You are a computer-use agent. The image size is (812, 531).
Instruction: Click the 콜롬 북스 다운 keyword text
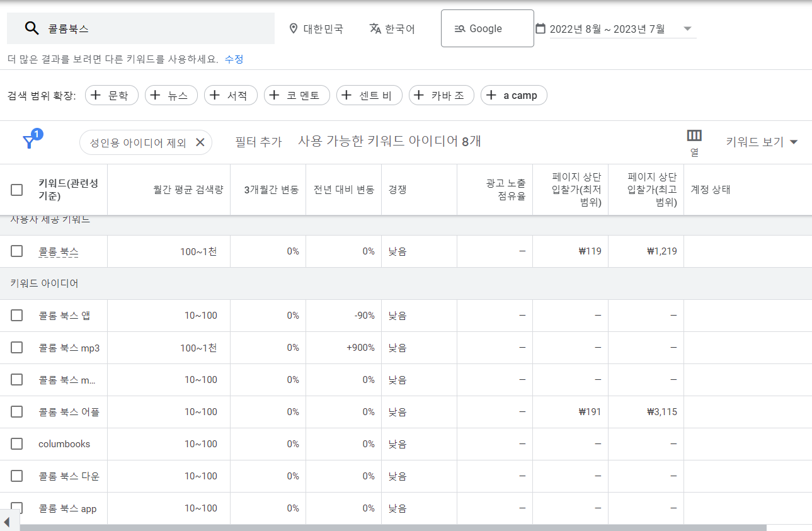(69, 476)
